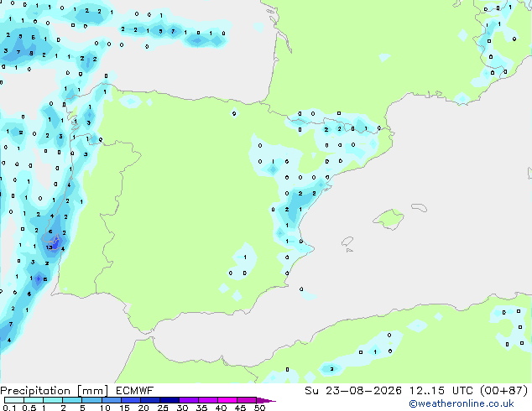This screenshot has height=411, width=532.
Task: Pick the magenta legend swatch between 45 and 50
Action: pos(247,400)
